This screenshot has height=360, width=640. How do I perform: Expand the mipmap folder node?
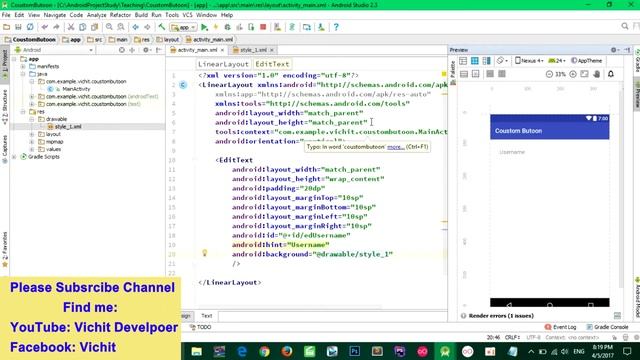click(32, 142)
